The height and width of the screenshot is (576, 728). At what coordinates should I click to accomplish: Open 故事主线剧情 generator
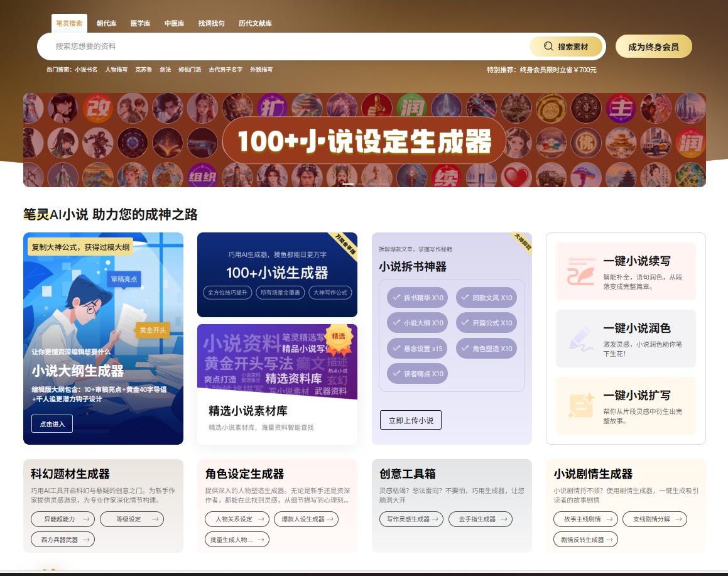585,519
